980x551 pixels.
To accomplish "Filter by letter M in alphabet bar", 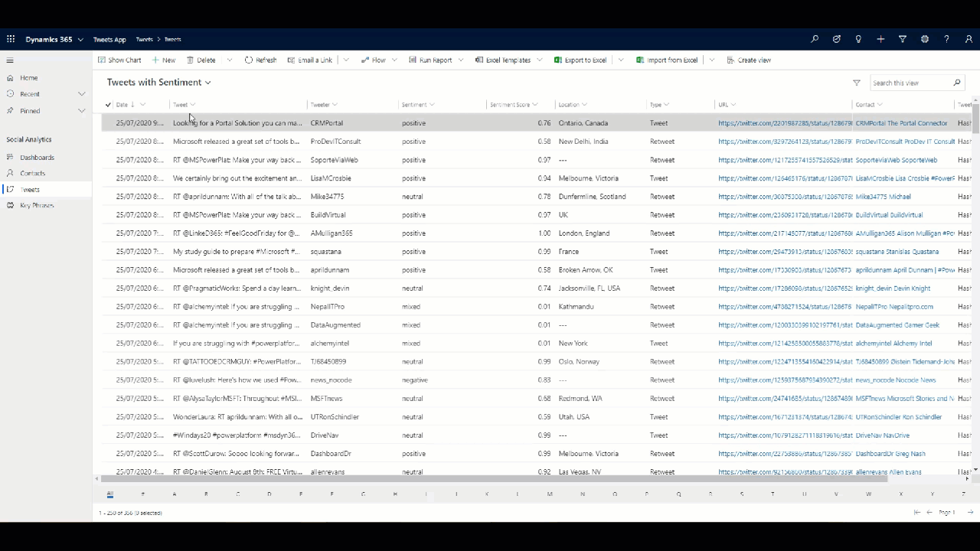I will pyautogui.click(x=550, y=494).
